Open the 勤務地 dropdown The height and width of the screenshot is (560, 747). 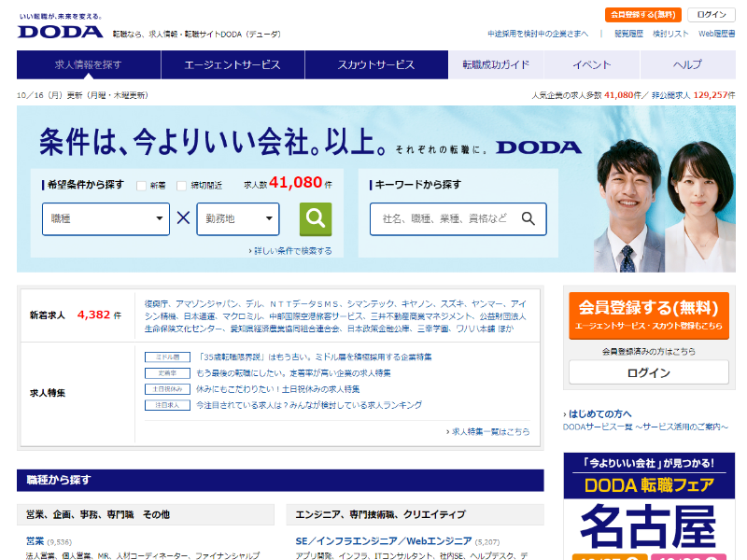238,219
